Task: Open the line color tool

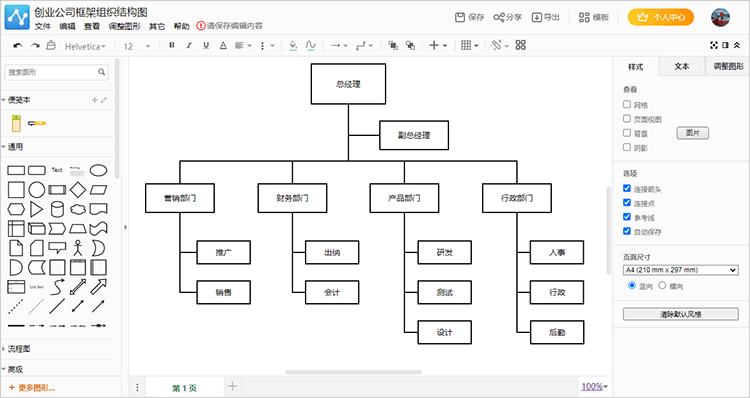Action: pos(310,45)
